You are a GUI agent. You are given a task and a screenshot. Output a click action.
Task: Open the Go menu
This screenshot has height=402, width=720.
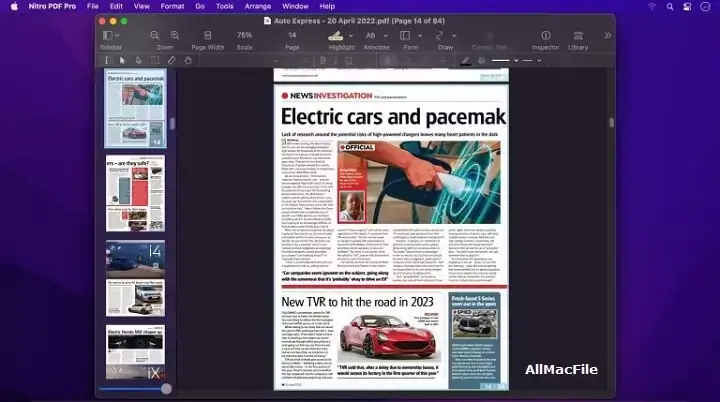click(x=200, y=6)
